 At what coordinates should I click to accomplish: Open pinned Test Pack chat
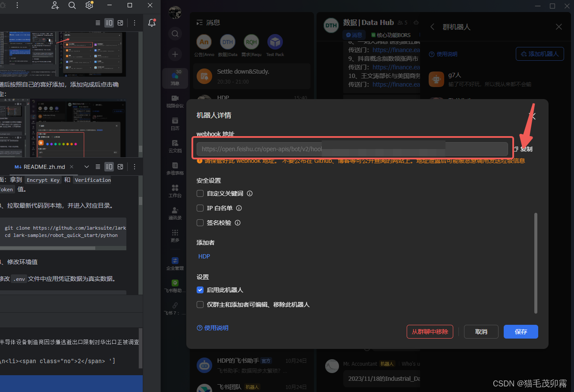(x=275, y=46)
